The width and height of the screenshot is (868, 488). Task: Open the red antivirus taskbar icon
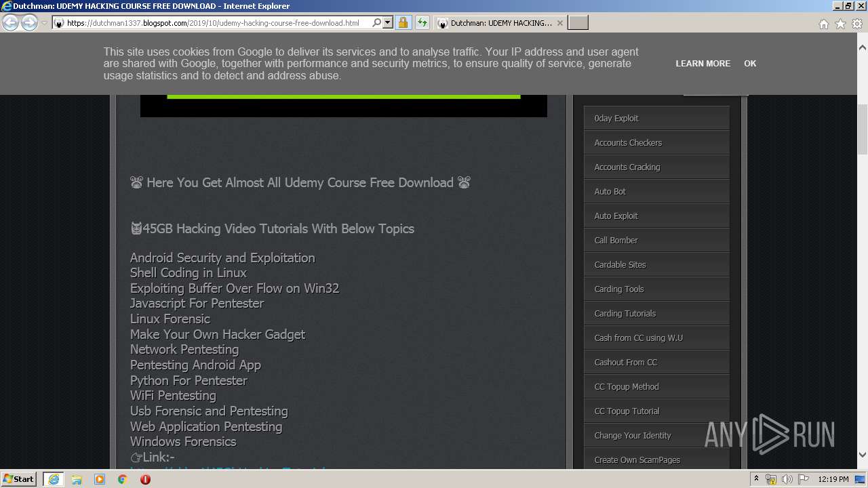(145, 479)
